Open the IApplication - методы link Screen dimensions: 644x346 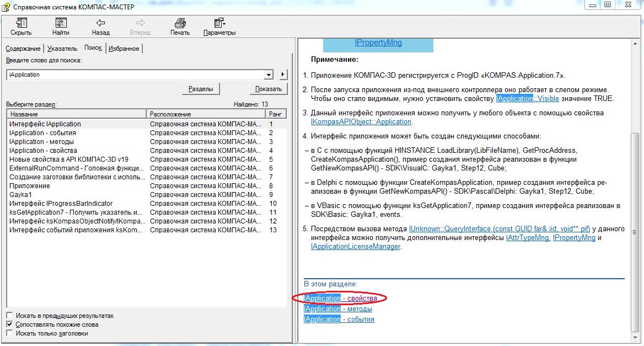pyautogui.click(x=338, y=309)
